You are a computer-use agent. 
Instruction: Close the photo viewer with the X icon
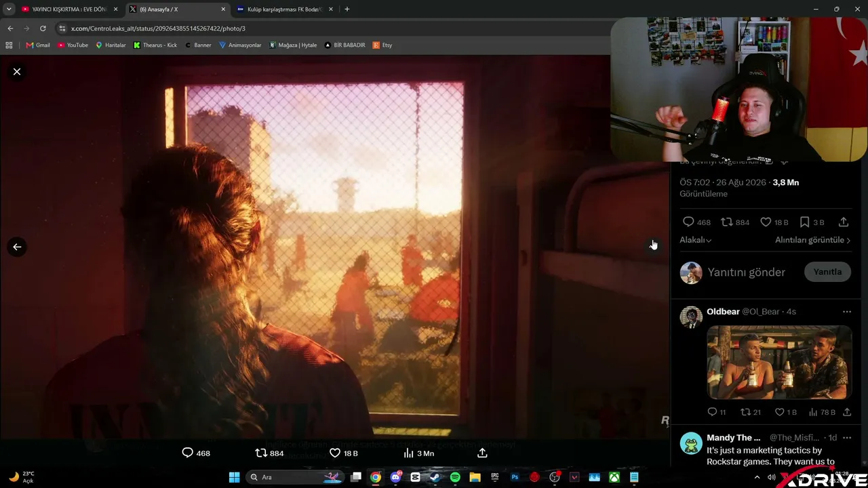[x=17, y=71]
